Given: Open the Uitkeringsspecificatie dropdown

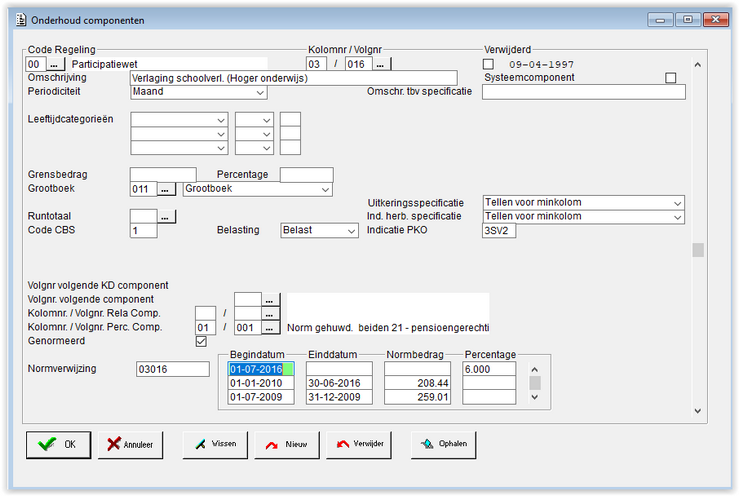Looking at the screenshot, I should coord(583,203).
